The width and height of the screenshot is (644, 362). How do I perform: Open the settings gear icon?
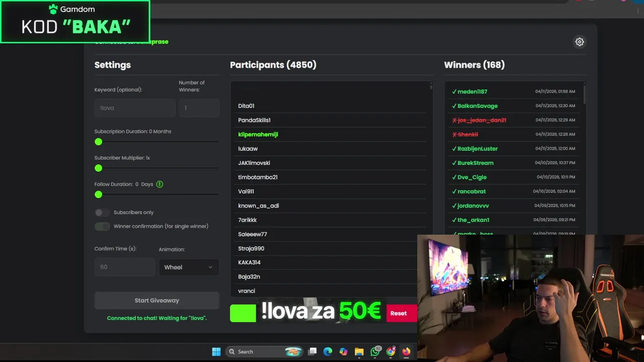(580, 42)
